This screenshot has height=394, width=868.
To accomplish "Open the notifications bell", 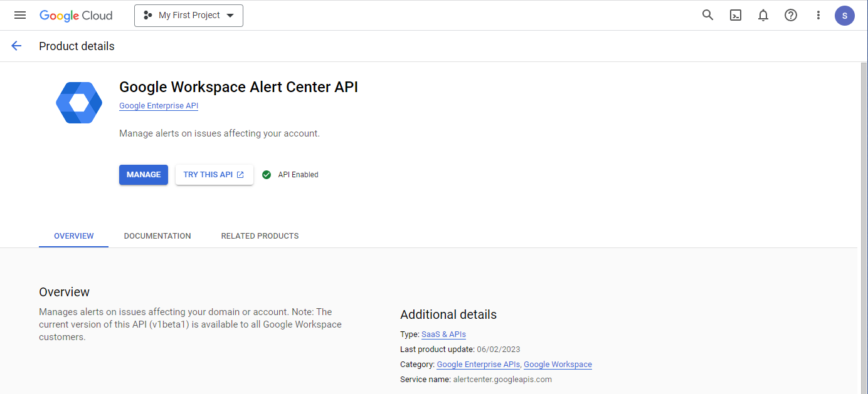I will coord(763,16).
